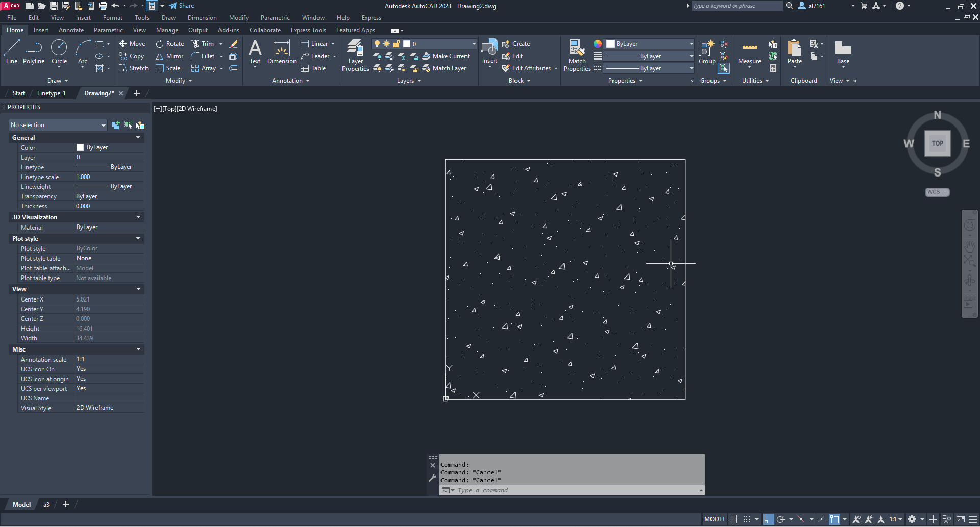The image size is (980, 527).
Task: Switch to the Linetype_1 drawing tab
Action: point(52,93)
